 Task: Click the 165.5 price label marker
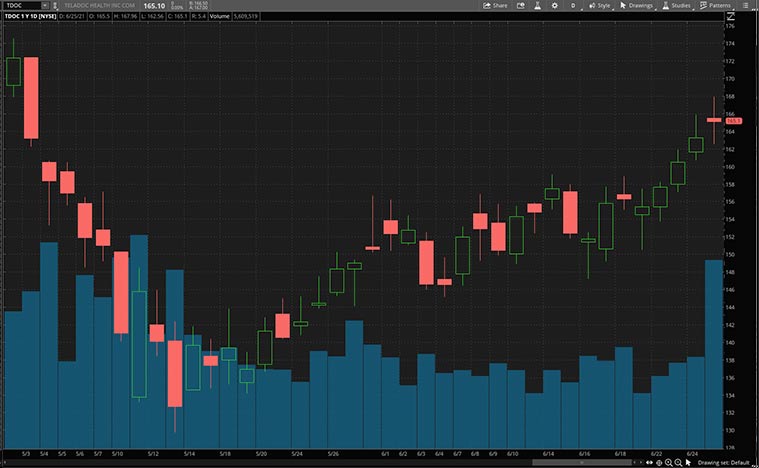tap(732, 120)
